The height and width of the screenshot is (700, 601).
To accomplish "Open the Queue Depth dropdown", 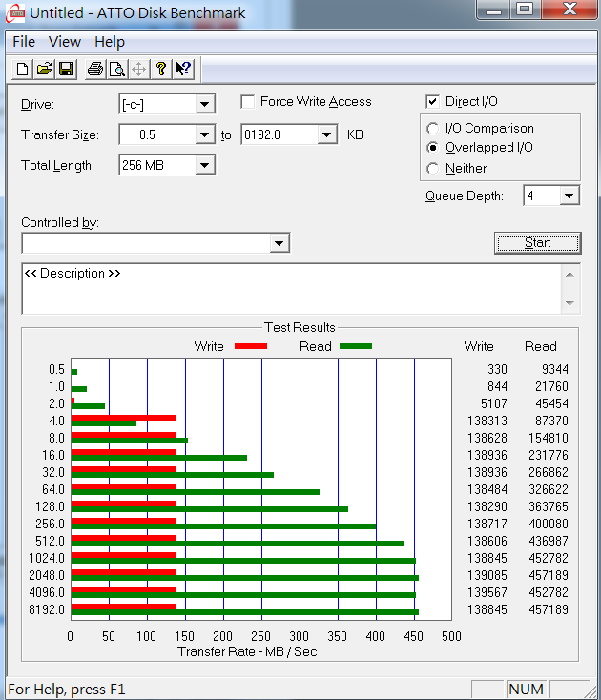I will coord(569,196).
